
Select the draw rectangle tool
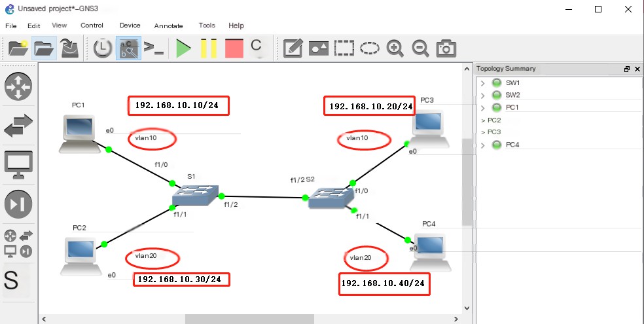point(344,48)
